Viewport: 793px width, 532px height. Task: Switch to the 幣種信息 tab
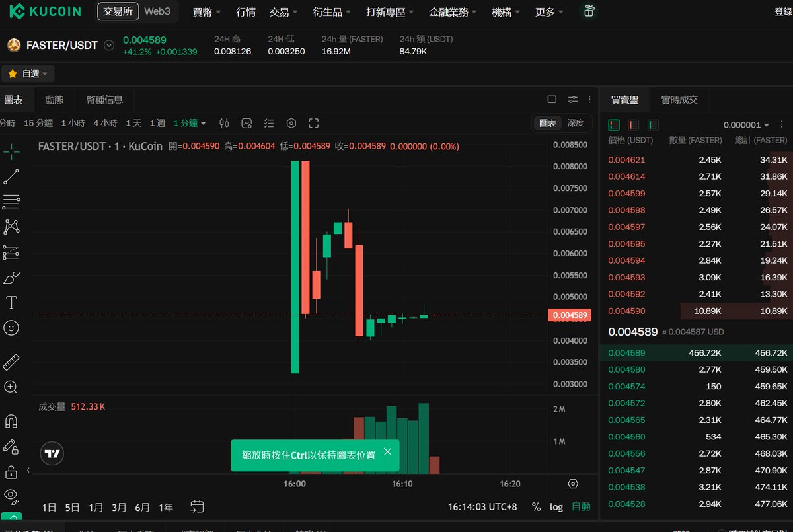pos(104,100)
